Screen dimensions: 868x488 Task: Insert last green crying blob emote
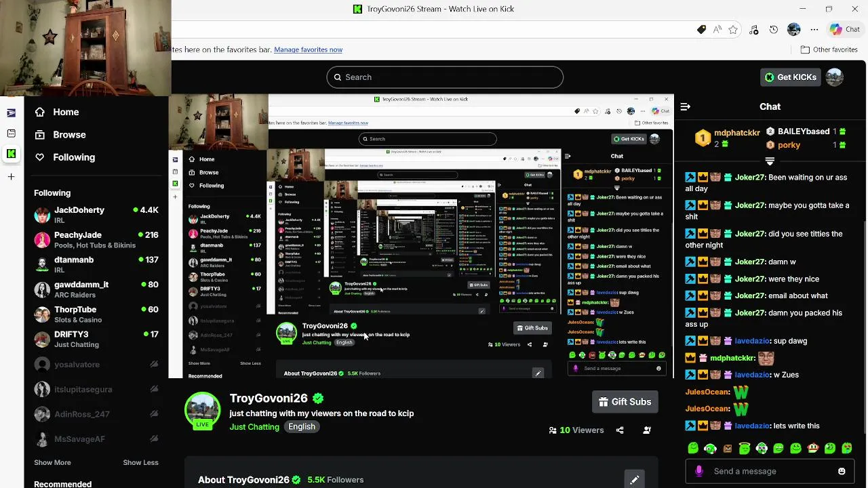point(847,448)
